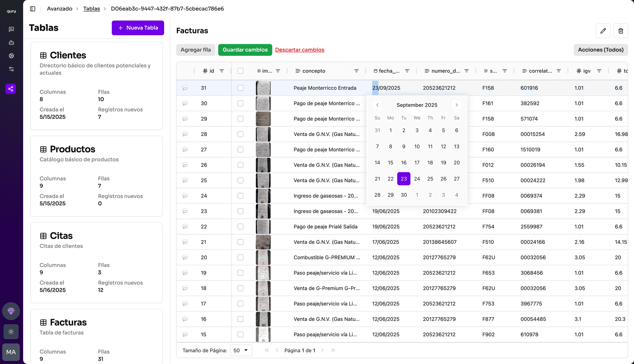Toggle the sidebar panel icon
634x364 pixels.
click(x=33, y=9)
